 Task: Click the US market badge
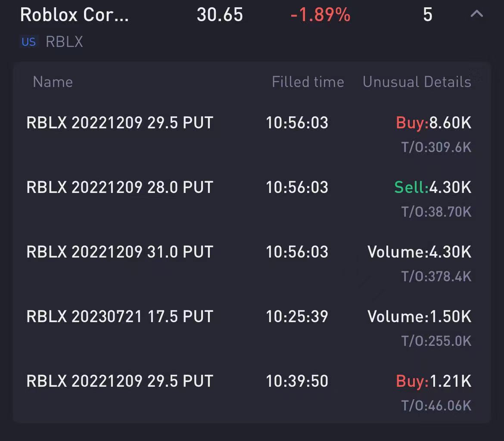(28, 42)
